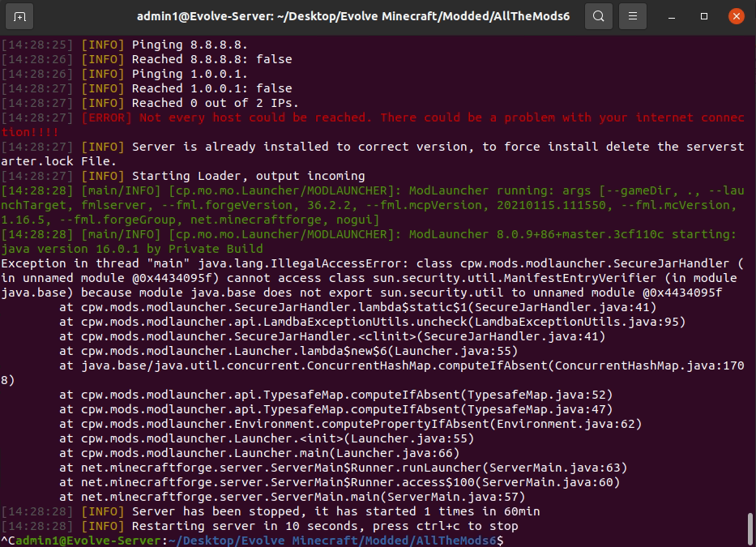Open a new terminal tab
This screenshot has height=547, width=756.
point(20,15)
